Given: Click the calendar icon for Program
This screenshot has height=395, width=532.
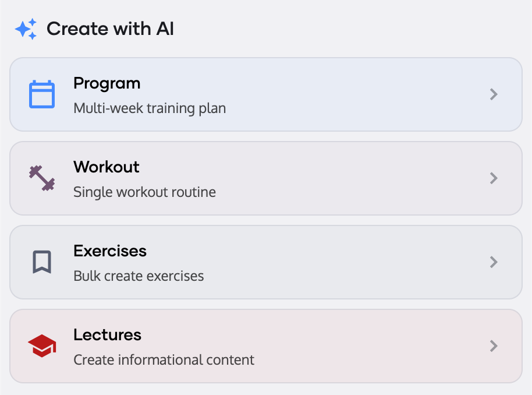Looking at the screenshot, I should [x=42, y=94].
